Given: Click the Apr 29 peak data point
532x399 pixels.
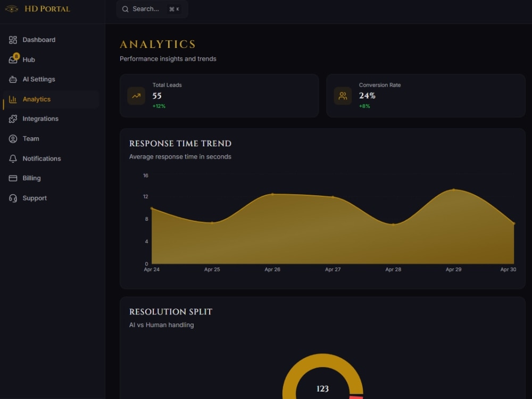Looking at the screenshot, I should tap(454, 190).
